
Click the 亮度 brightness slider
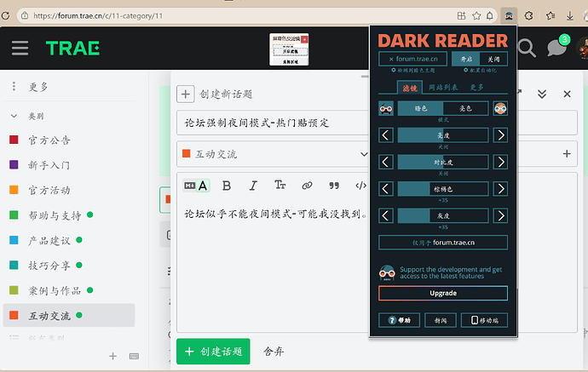coord(443,135)
